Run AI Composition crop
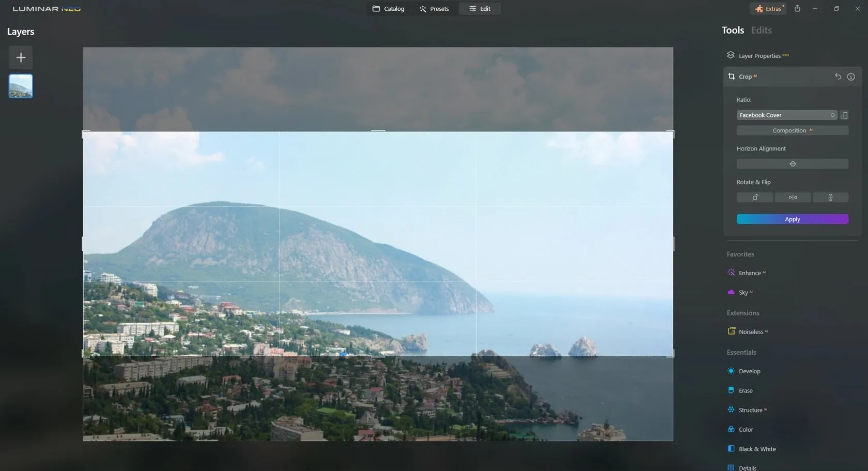This screenshot has width=868, height=471. (792, 131)
